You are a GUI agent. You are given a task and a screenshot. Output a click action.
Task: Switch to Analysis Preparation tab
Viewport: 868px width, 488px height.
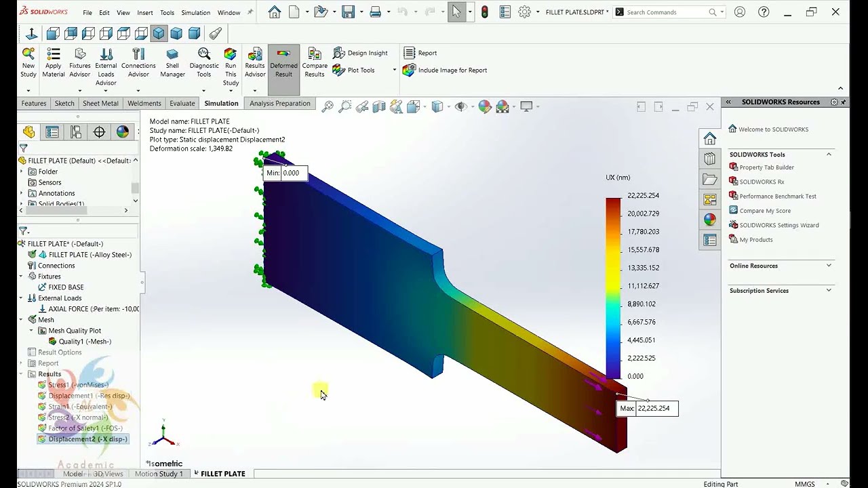click(x=279, y=103)
